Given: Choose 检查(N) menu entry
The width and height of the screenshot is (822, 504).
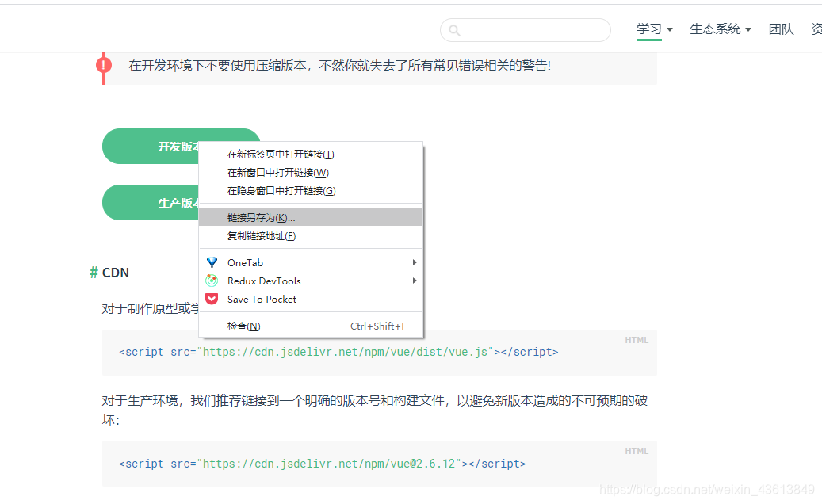Looking at the screenshot, I should [x=311, y=326].
